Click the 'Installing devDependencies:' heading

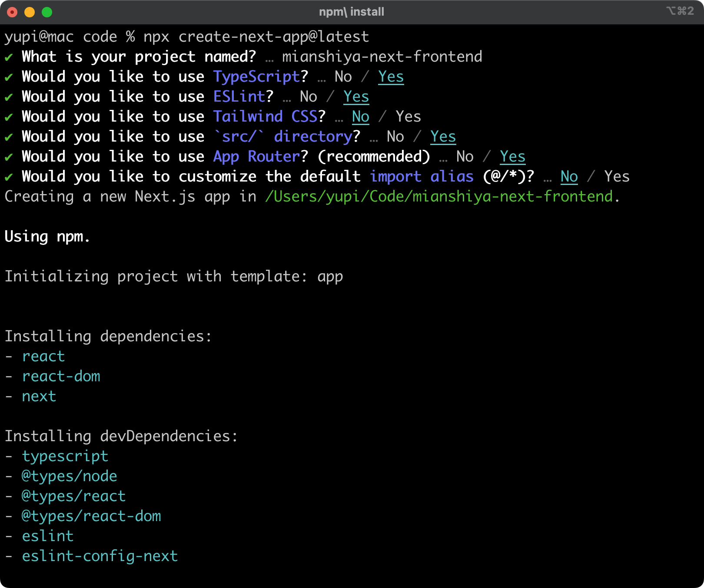[x=121, y=436]
